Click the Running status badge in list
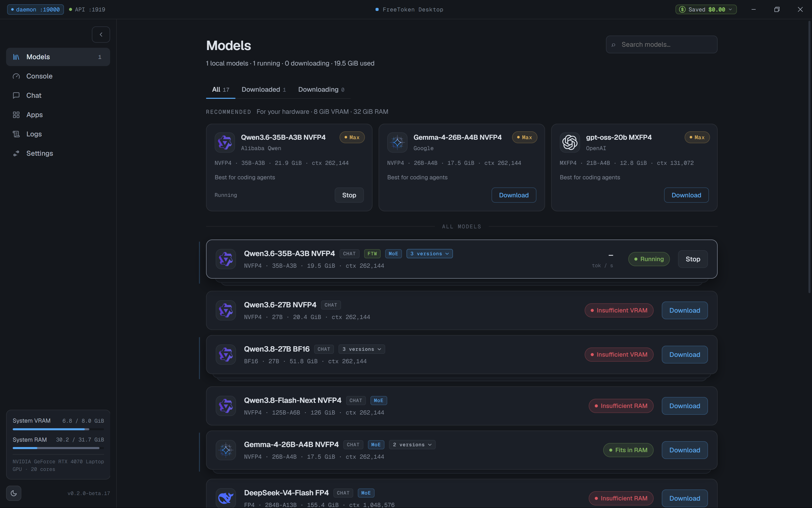 pos(649,259)
